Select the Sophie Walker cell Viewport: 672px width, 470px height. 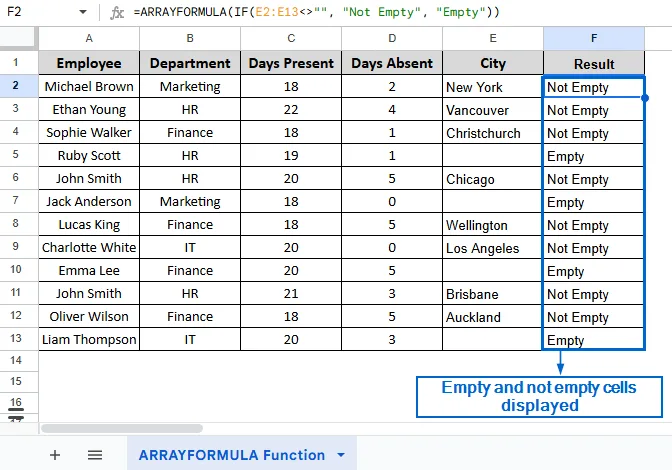coord(89,132)
